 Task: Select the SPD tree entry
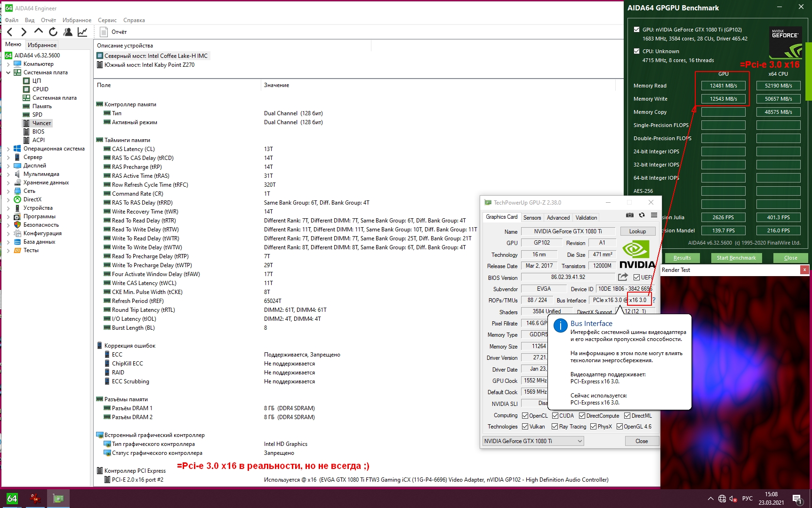(x=37, y=115)
